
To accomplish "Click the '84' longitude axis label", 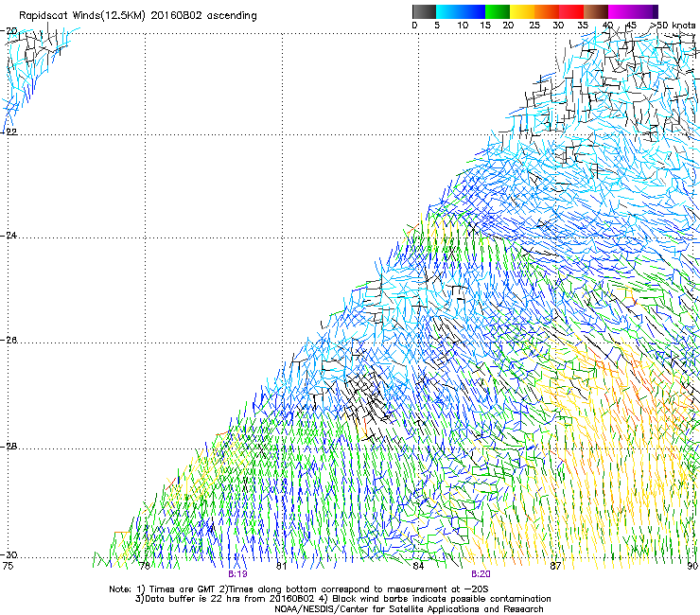I will tap(418, 566).
